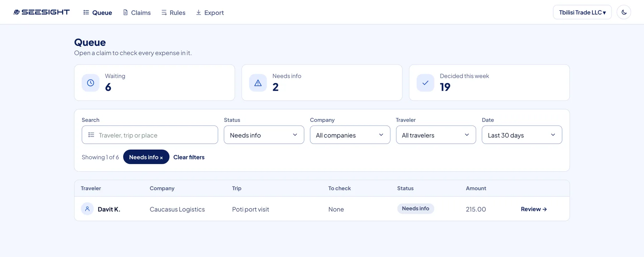Focus the Traveler, trip or place search field

pyautogui.click(x=150, y=135)
